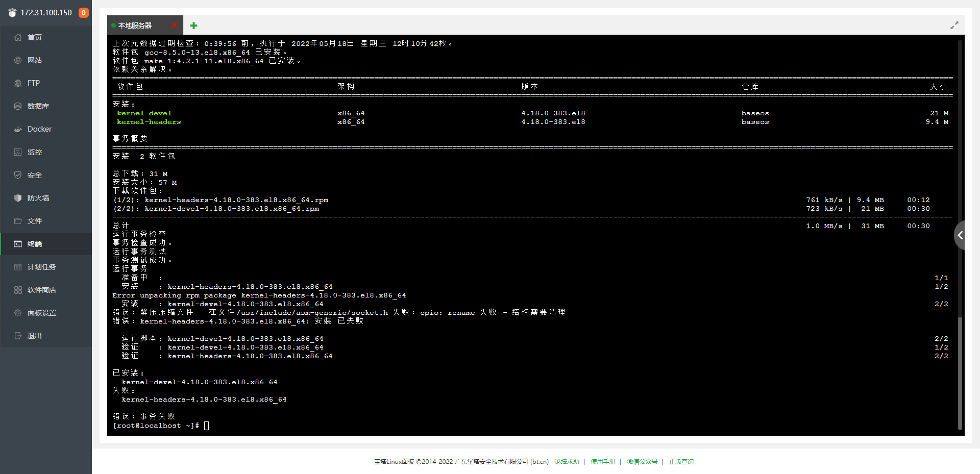Click the grid icon beside 软件商店

pos(18,290)
